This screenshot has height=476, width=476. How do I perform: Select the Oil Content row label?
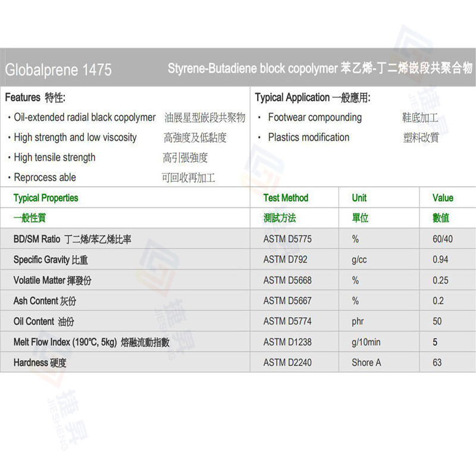point(43,321)
